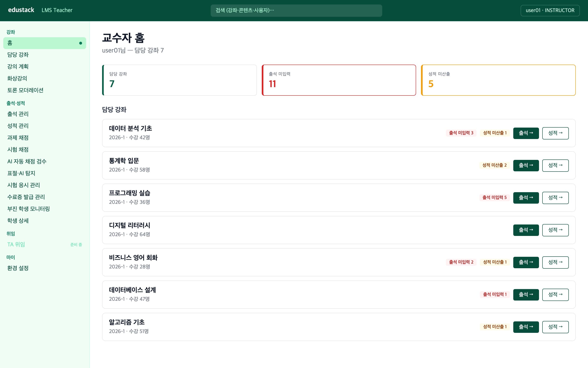Screen dimensions: 588x368
Task: Open 시험 채점 page
Action: 45,149
